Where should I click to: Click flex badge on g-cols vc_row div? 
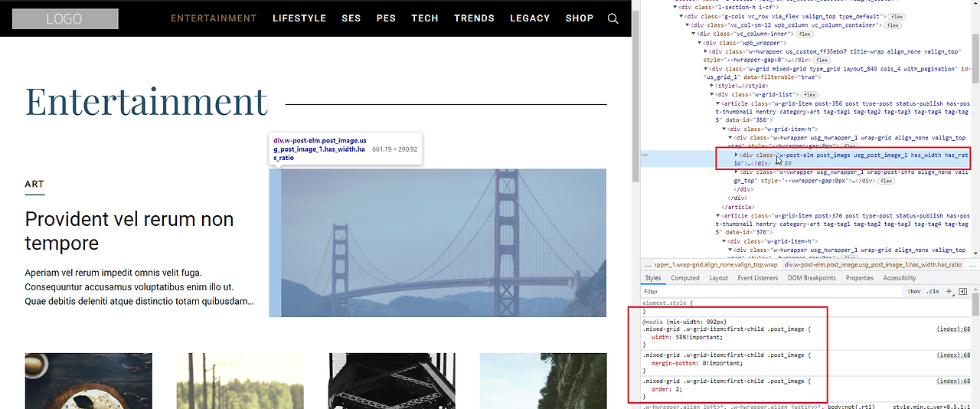tap(897, 16)
